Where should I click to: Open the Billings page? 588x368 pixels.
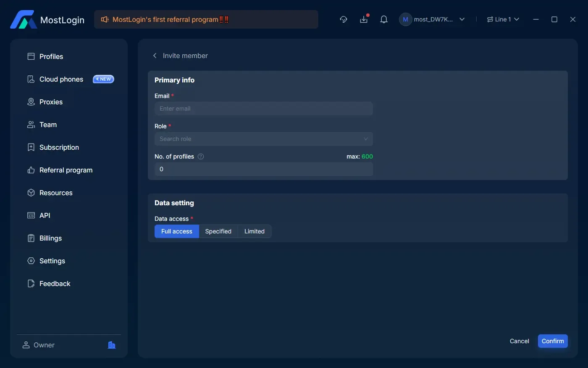coord(50,238)
